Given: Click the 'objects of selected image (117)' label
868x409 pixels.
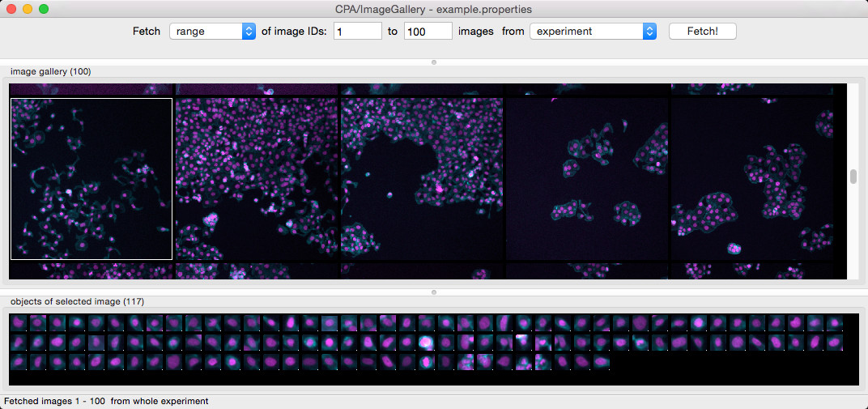Looking at the screenshot, I should (78, 301).
